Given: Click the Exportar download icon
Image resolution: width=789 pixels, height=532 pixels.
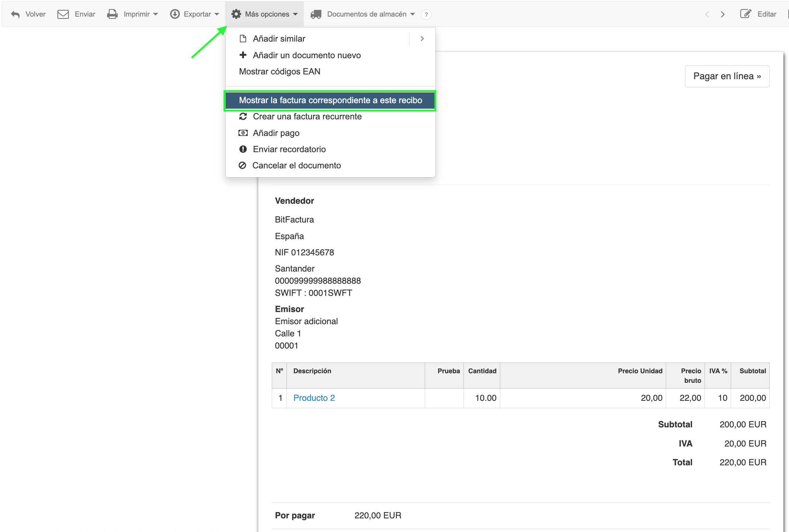Looking at the screenshot, I should pyautogui.click(x=175, y=14).
